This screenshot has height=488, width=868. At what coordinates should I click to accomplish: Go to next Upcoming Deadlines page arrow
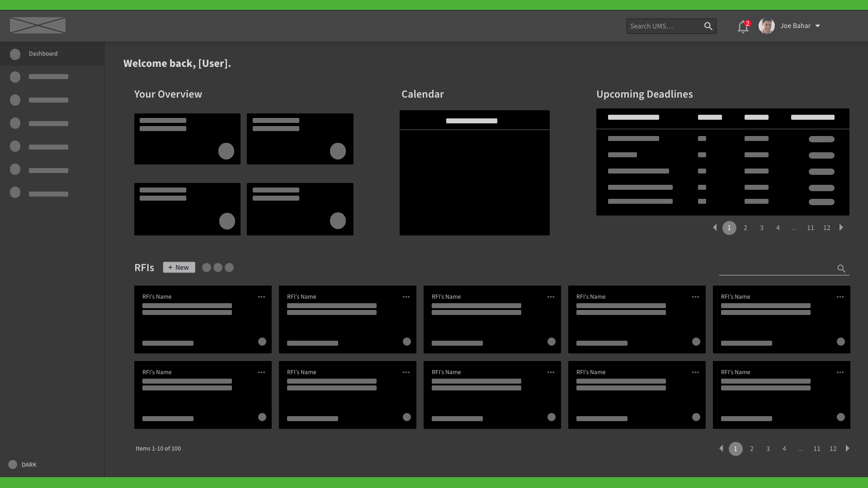[841, 227]
